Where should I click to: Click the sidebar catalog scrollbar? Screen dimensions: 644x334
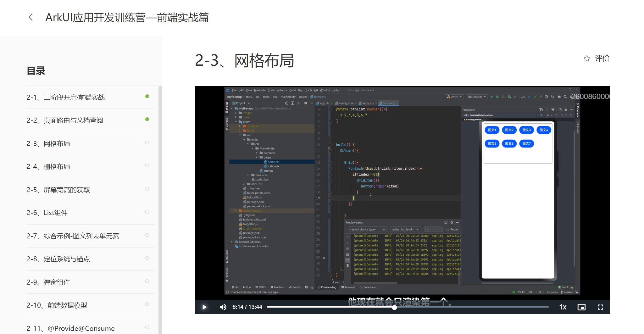(x=160, y=210)
